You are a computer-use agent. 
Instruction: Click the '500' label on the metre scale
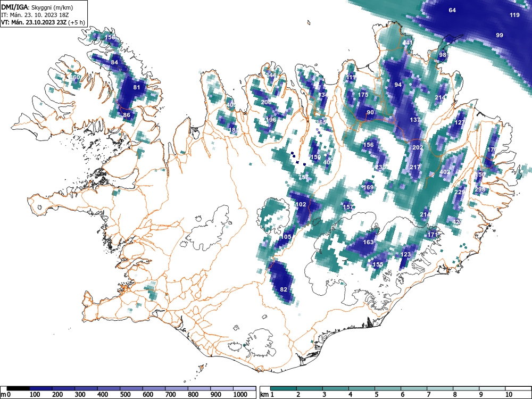(x=125, y=395)
